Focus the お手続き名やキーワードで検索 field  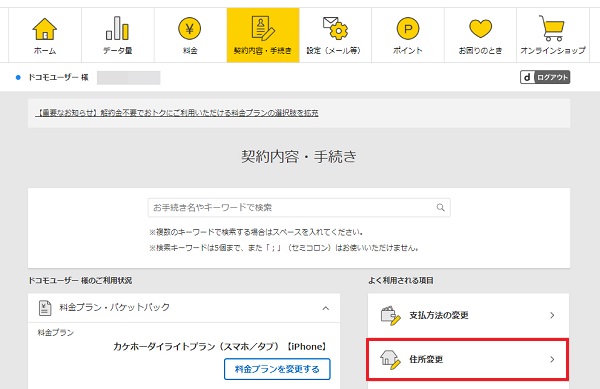point(299,207)
